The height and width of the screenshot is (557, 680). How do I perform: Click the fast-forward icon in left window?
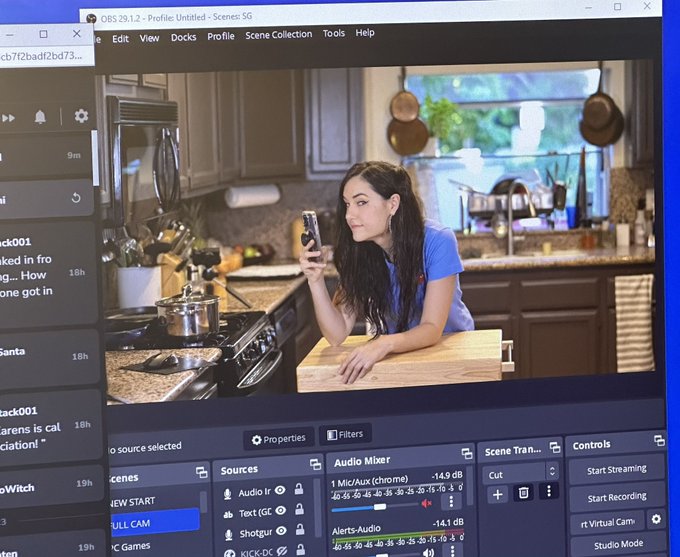tap(8, 118)
